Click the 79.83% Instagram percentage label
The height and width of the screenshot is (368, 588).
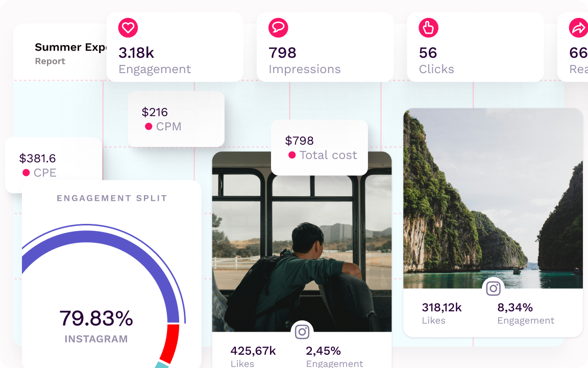click(x=96, y=318)
